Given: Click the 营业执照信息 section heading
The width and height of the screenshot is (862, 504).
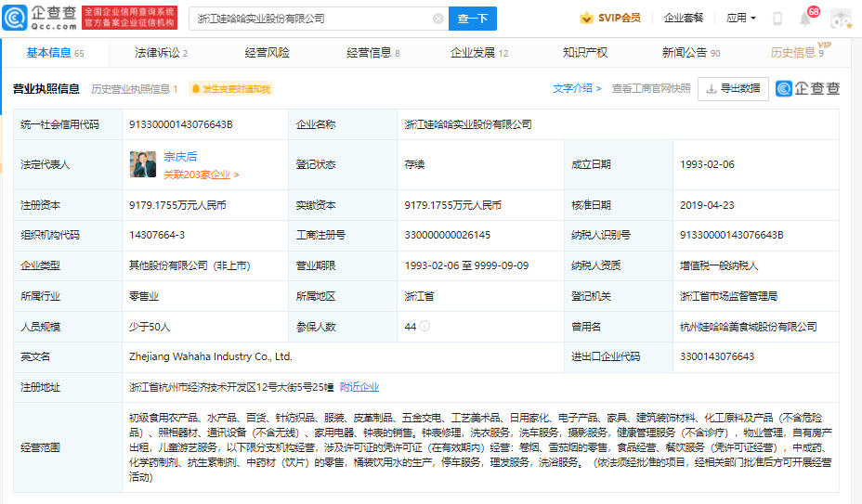Looking at the screenshot, I should pos(46,88).
